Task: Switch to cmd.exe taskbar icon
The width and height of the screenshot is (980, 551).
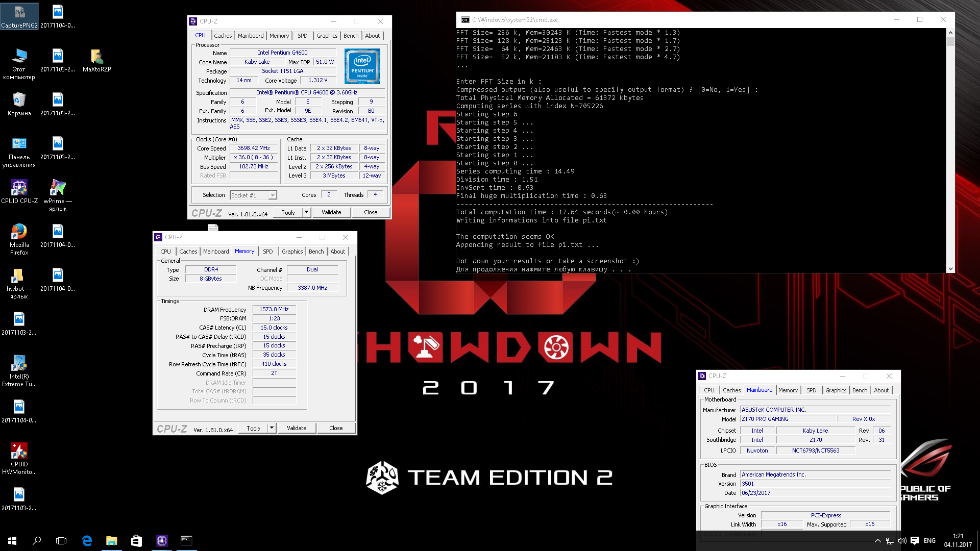Action: [x=186, y=540]
